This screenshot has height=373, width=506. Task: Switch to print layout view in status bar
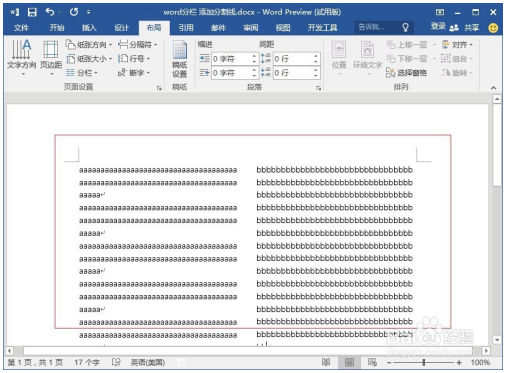pyautogui.click(x=349, y=362)
